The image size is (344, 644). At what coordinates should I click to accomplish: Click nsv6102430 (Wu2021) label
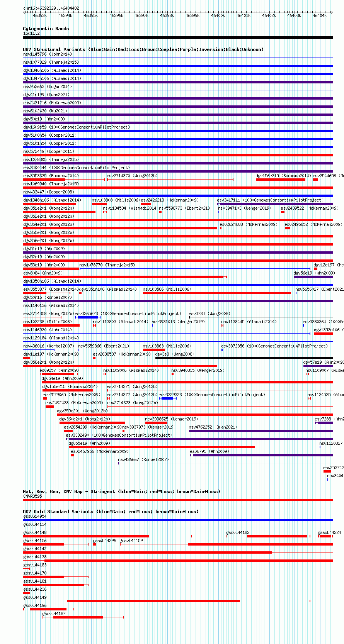pos(45,111)
